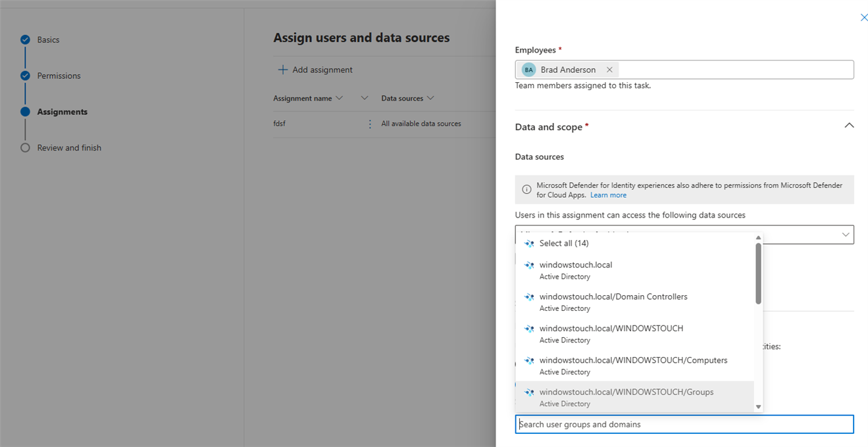This screenshot has width=868, height=447.
Task: Choose windowstouch.local/WINDOWSTOUCH from the list
Action: [x=611, y=329]
